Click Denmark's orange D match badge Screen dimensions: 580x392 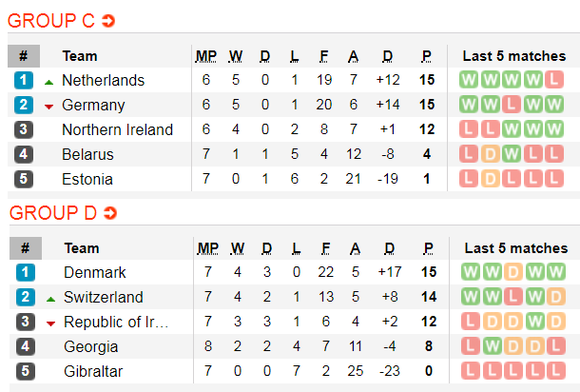513,272
